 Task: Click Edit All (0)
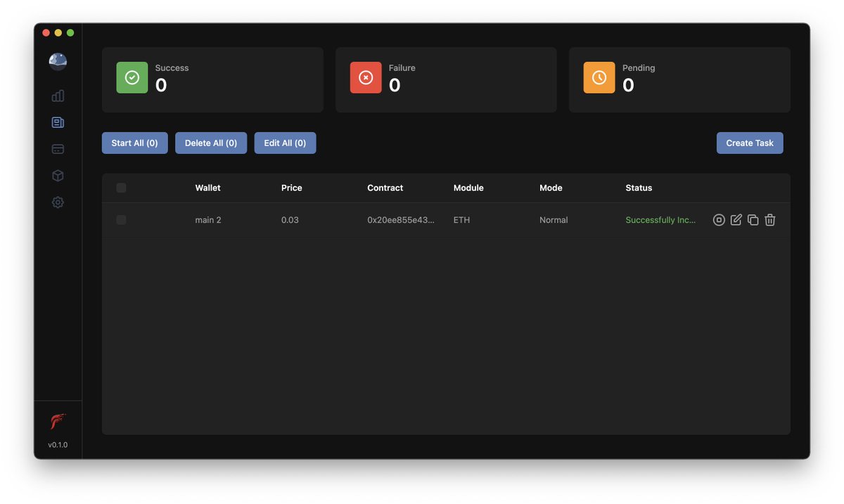pyautogui.click(x=285, y=143)
